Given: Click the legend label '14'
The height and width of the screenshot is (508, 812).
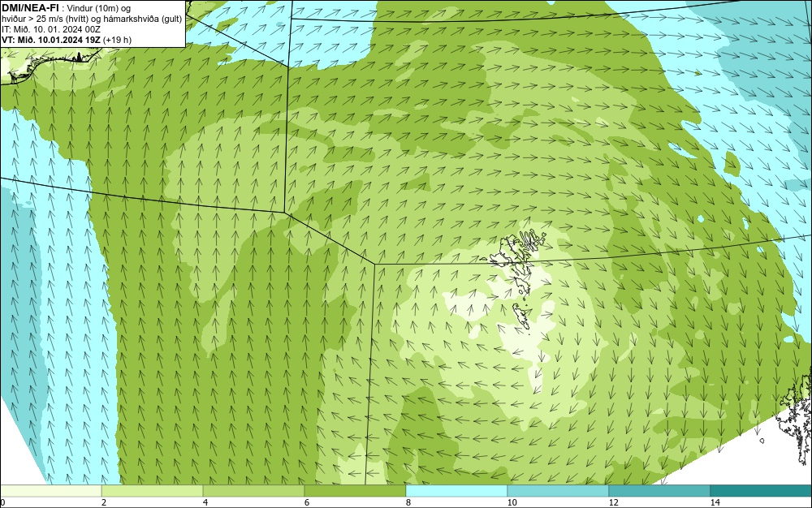Looking at the screenshot, I should [715, 502].
